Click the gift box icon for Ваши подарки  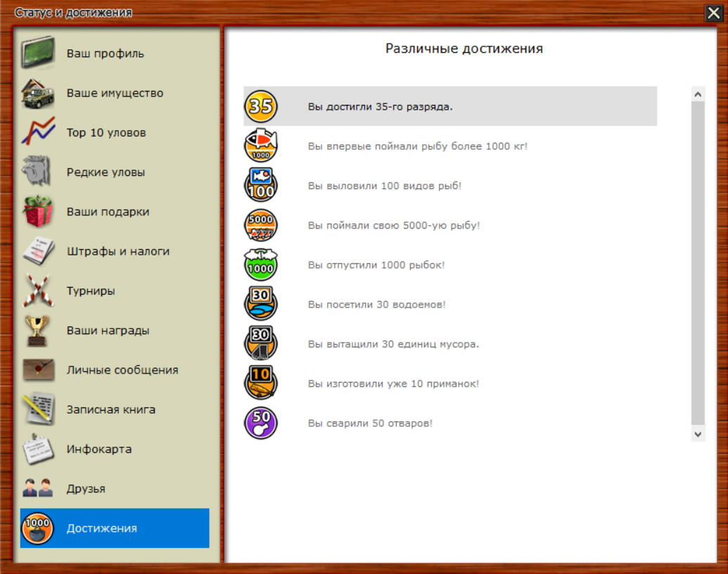pos(38,212)
